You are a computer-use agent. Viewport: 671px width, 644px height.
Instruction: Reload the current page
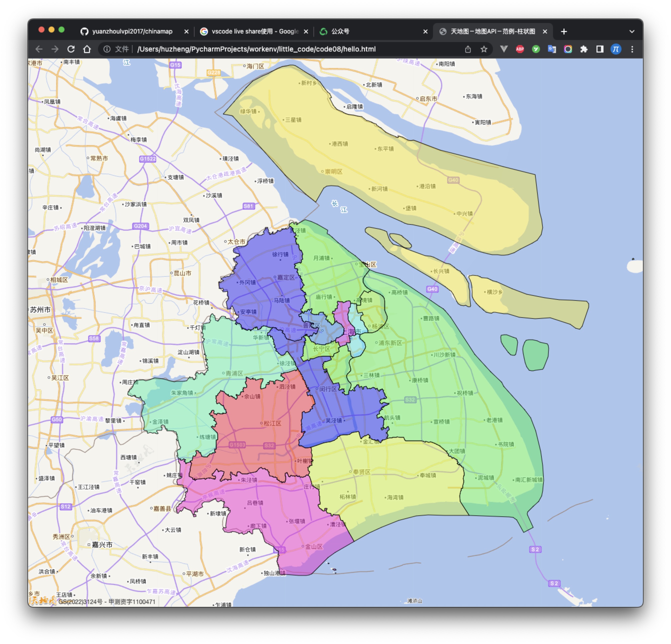(71, 49)
